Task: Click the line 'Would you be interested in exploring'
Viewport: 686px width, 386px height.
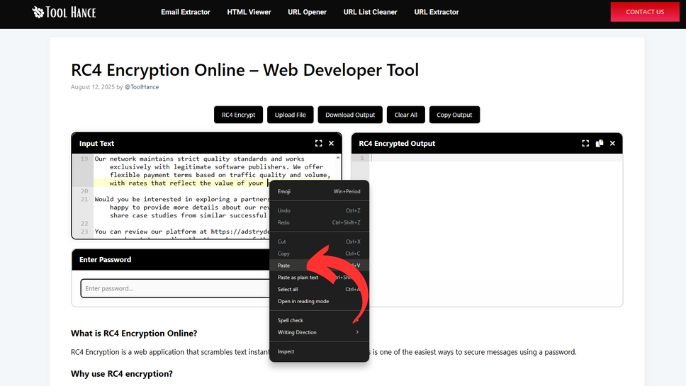Action: coord(182,199)
